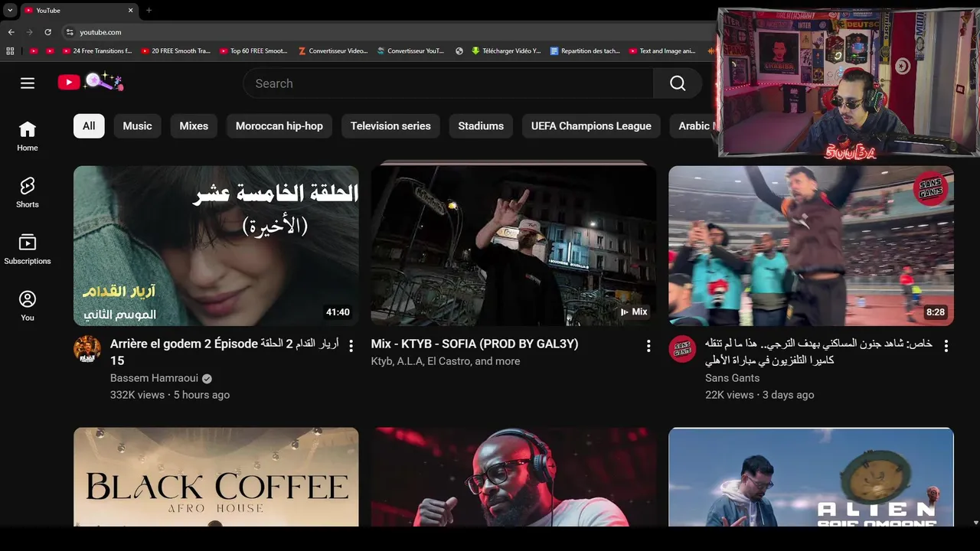Screen dimensions: 980x551
Task: Click Sans Gants channel avatar
Action: pyautogui.click(x=682, y=349)
